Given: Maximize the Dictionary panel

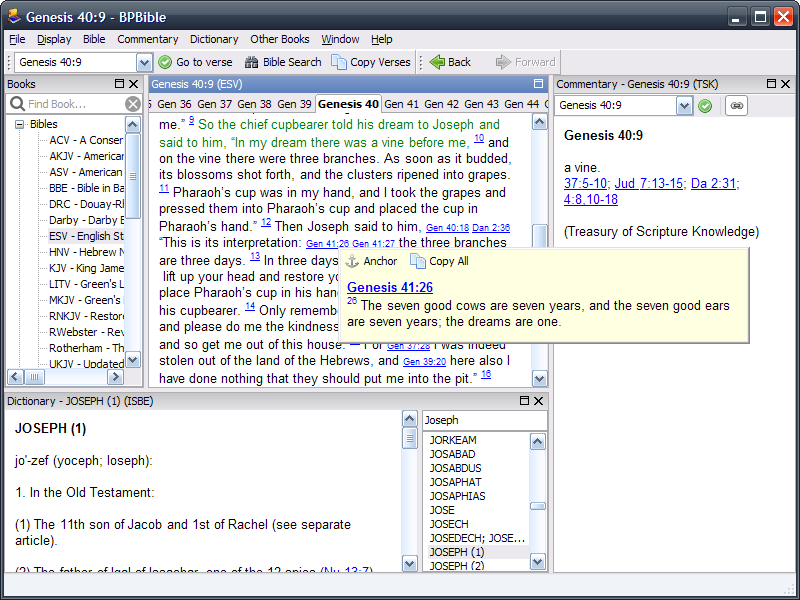Looking at the screenshot, I should (524, 401).
